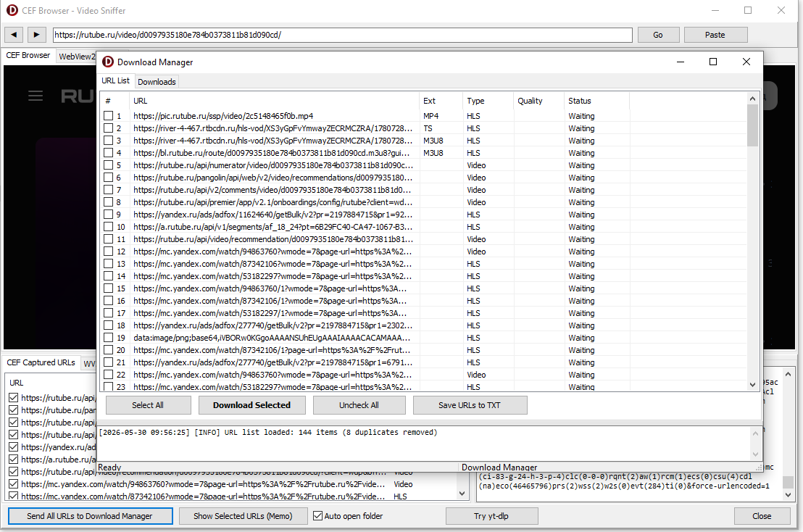Tick the checkbox for URL row 9
Screen dimensions: 803x532
tap(109, 215)
